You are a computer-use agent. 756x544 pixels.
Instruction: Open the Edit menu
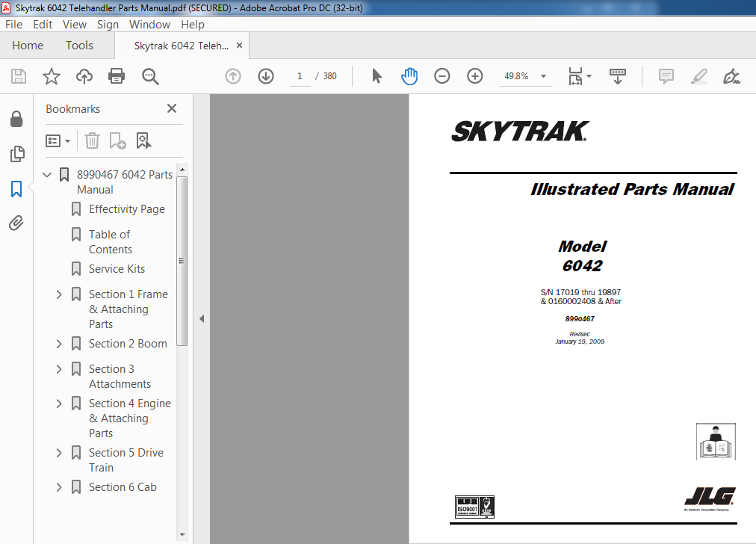[43, 24]
